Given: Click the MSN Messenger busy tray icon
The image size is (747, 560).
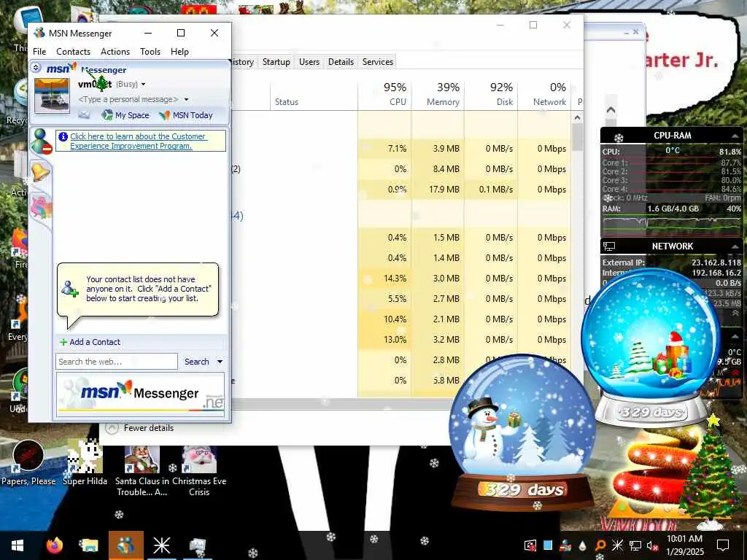Looking at the screenshot, I should pyautogui.click(x=565, y=545).
